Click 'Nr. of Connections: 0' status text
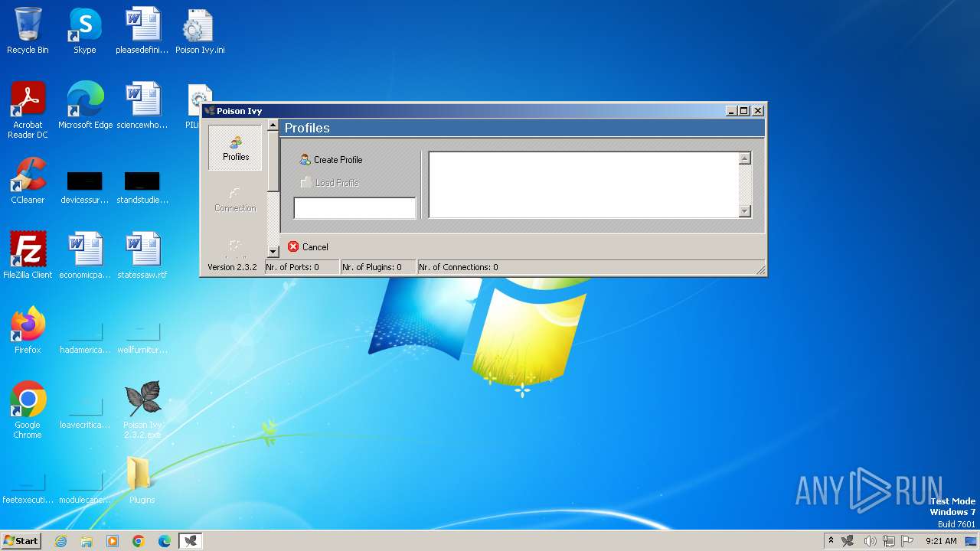Screen dimensions: 980x551 click(x=459, y=267)
